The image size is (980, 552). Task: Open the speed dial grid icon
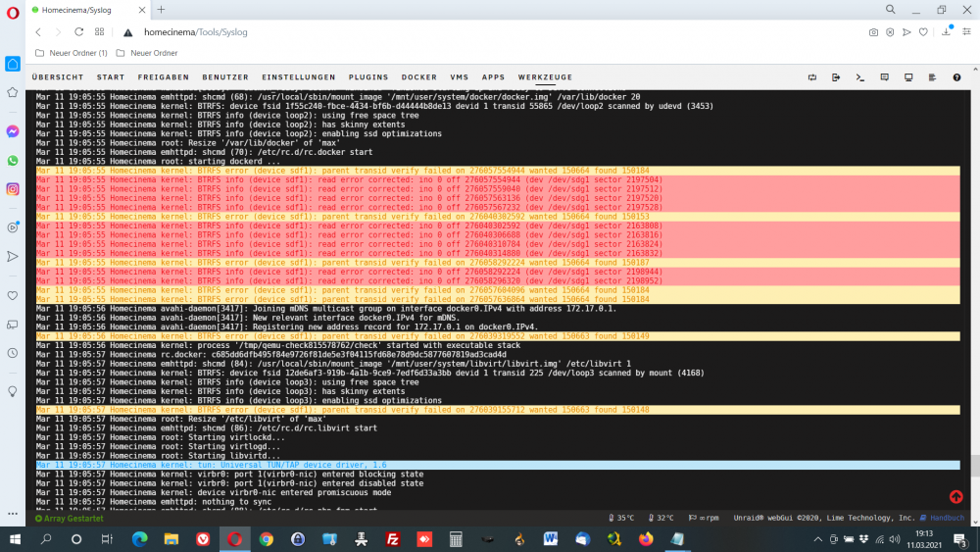99,32
